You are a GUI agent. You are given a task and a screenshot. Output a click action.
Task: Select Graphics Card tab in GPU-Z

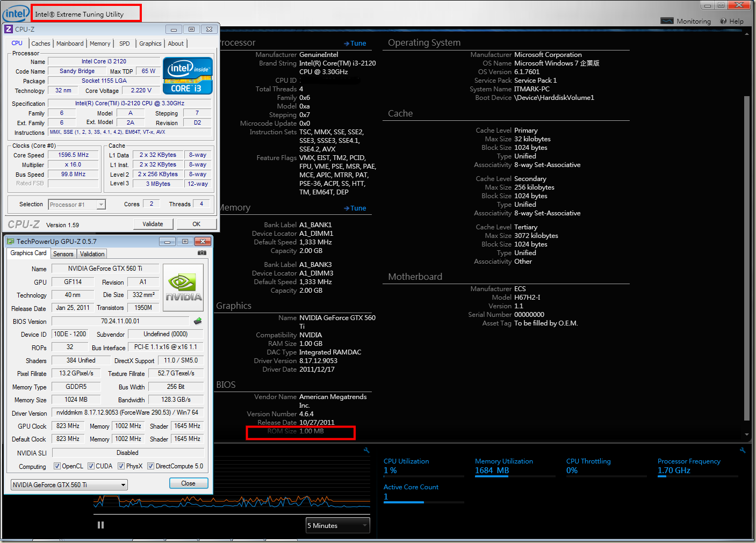coord(28,253)
